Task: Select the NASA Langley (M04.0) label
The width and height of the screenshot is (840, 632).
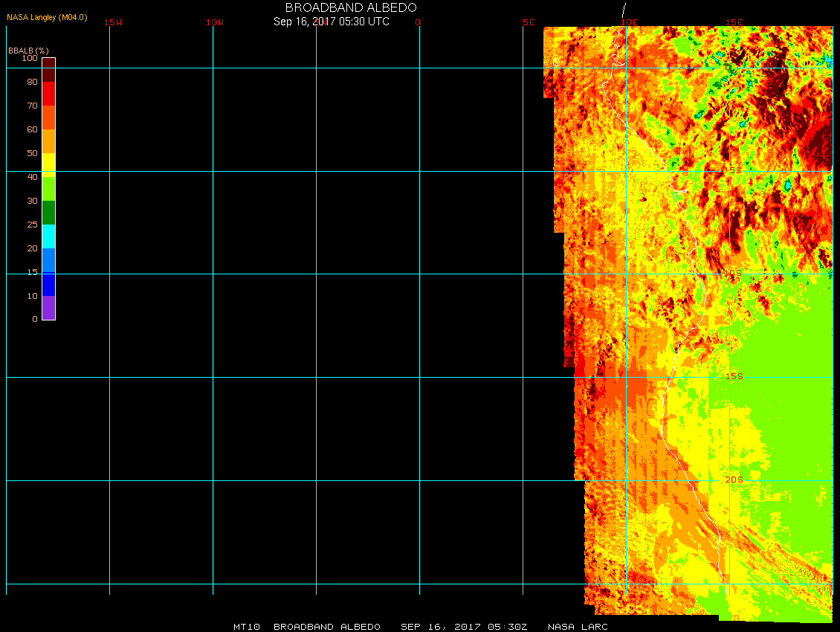Action: pyautogui.click(x=47, y=17)
